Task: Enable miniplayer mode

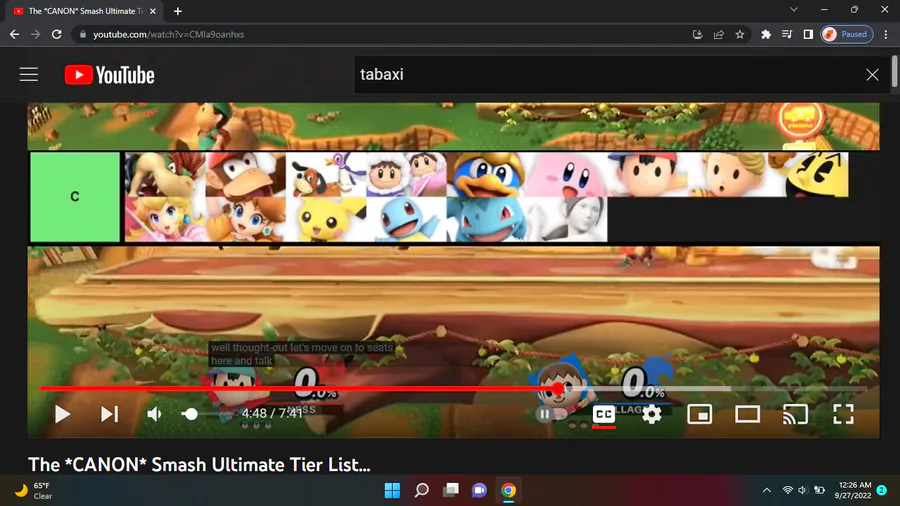Action: pos(700,414)
